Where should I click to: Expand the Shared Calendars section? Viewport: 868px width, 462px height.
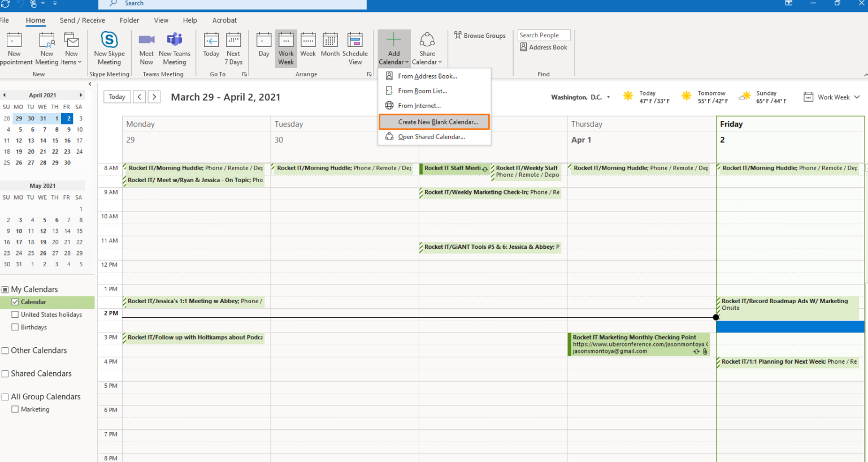pos(5,373)
